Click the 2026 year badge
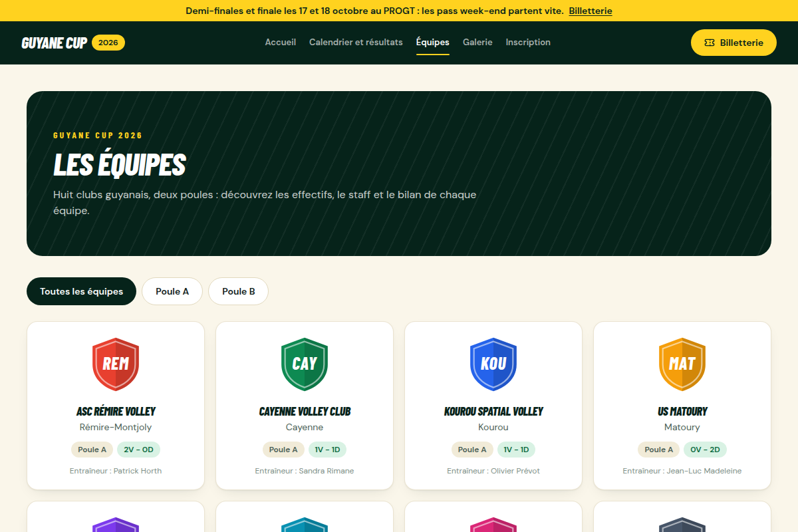 click(108, 43)
